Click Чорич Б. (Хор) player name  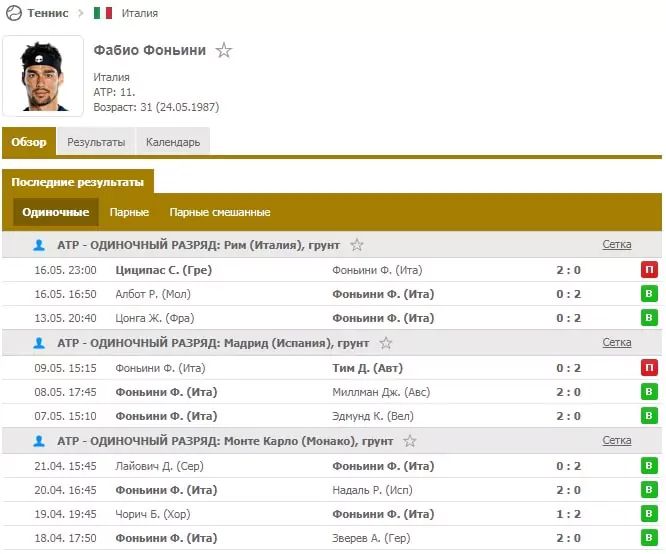tap(152, 514)
